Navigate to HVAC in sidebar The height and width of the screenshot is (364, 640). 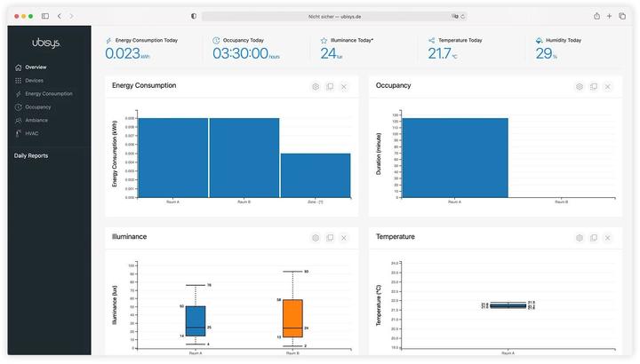coord(31,134)
